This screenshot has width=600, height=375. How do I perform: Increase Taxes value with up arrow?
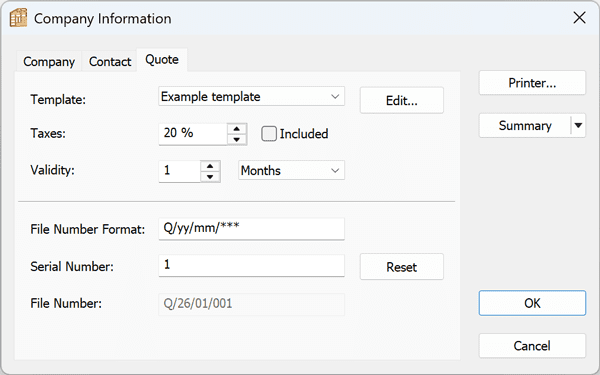tap(237, 129)
